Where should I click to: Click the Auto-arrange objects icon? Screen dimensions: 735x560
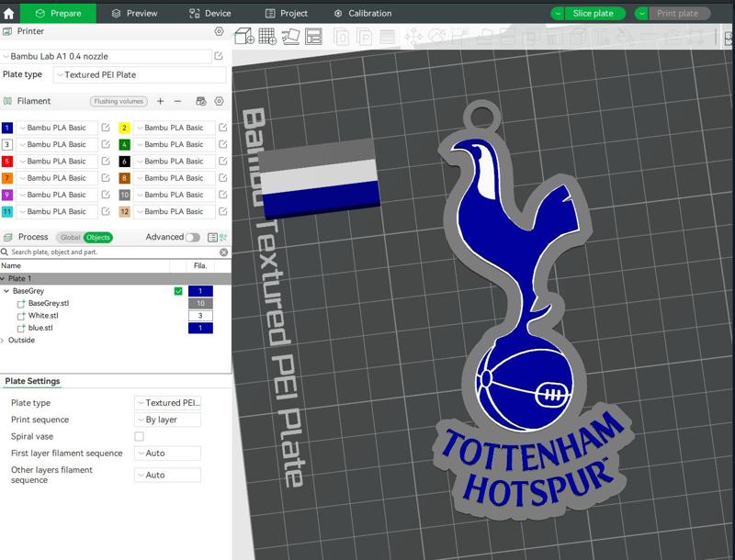(x=293, y=37)
